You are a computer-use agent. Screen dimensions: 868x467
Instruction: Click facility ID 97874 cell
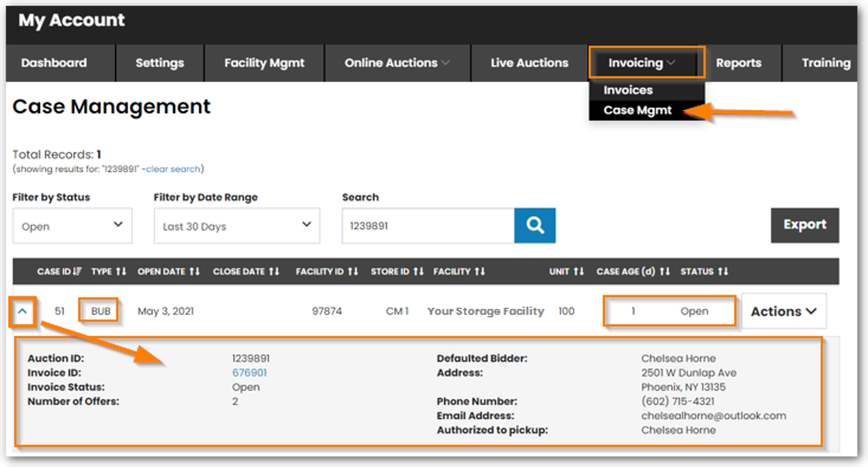coord(327,311)
